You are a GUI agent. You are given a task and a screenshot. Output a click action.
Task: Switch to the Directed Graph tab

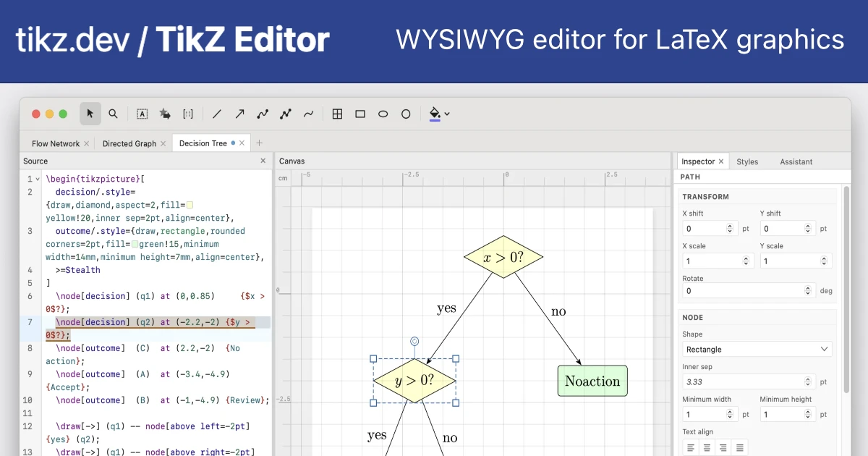[x=129, y=143]
